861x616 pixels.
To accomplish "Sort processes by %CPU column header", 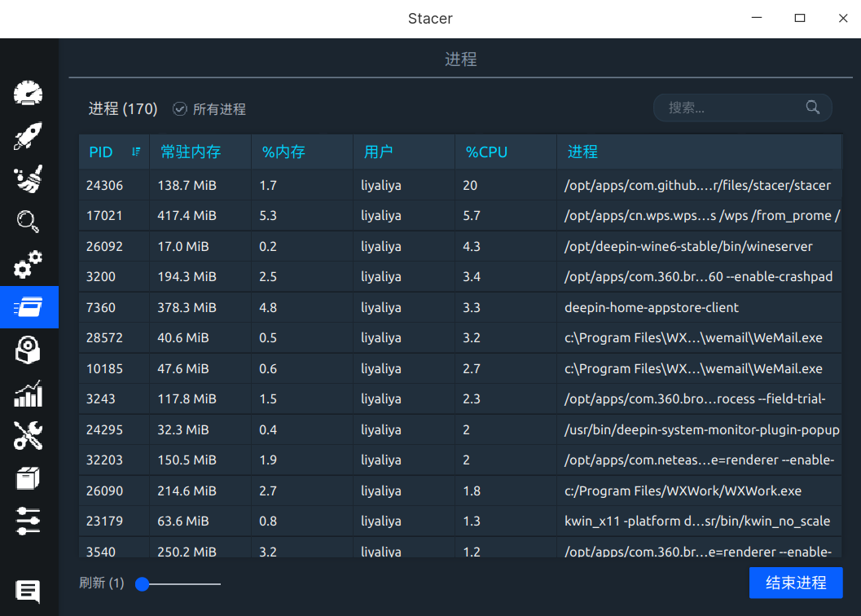I will click(486, 152).
